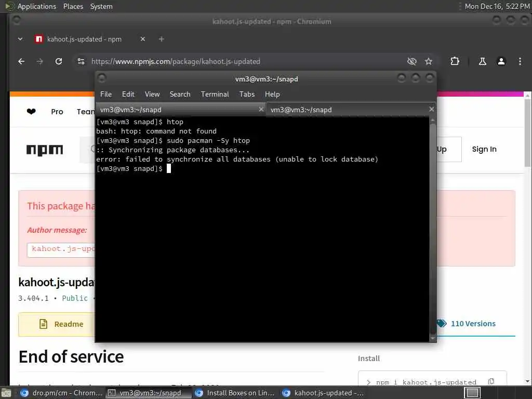Close the second terminal tab

point(431,109)
